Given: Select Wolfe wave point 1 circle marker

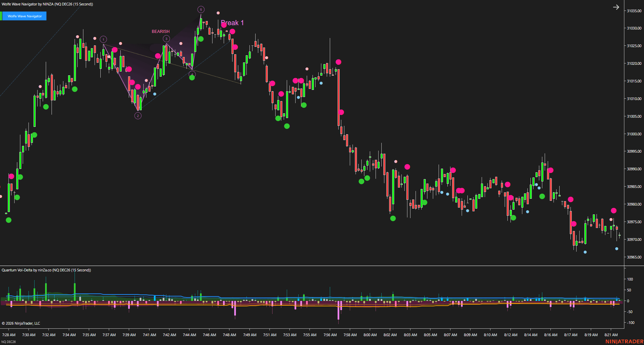Looking at the screenshot, I should [x=103, y=39].
